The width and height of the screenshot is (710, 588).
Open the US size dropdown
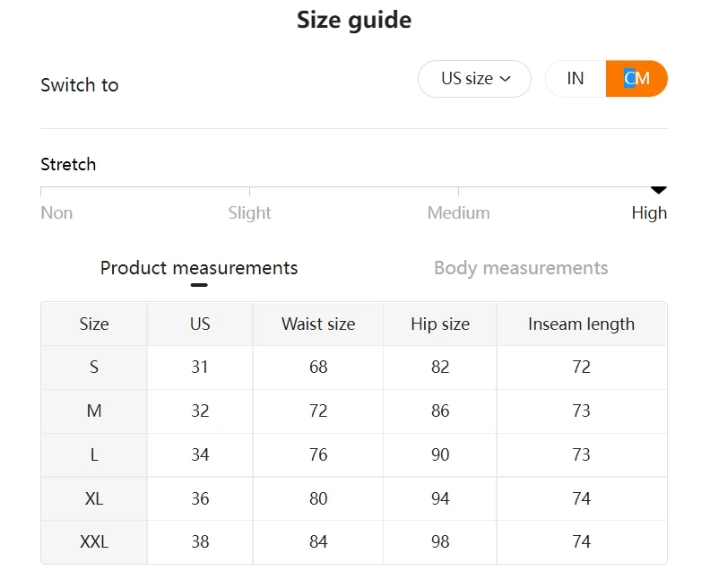pos(474,79)
